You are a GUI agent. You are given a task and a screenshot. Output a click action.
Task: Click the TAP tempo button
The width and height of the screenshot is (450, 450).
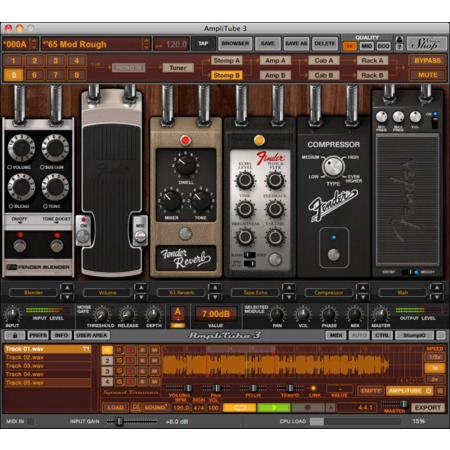click(x=203, y=44)
